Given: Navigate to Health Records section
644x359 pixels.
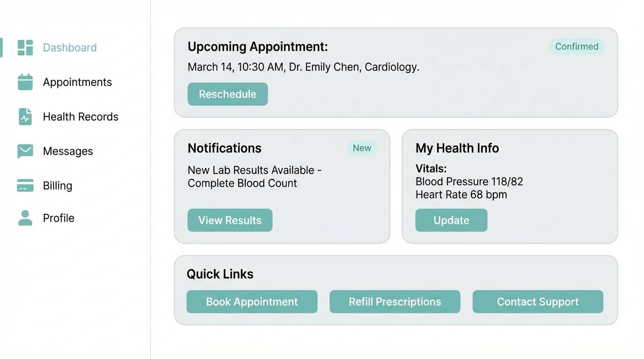Looking at the screenshot, I should coord(80,116).
